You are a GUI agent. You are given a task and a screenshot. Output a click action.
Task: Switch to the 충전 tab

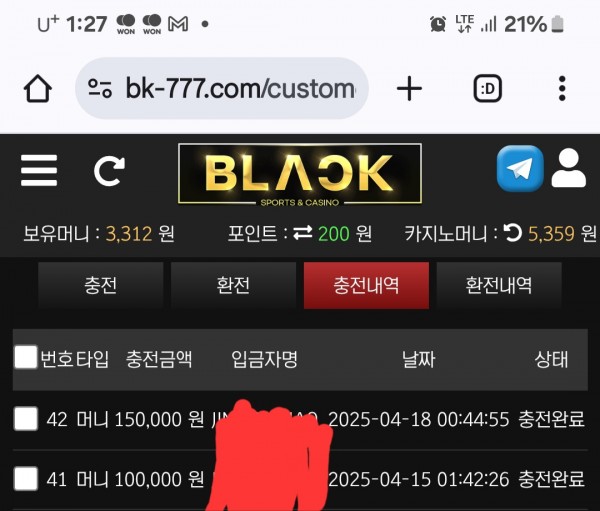pyautogui.click(x=101, y=285)
